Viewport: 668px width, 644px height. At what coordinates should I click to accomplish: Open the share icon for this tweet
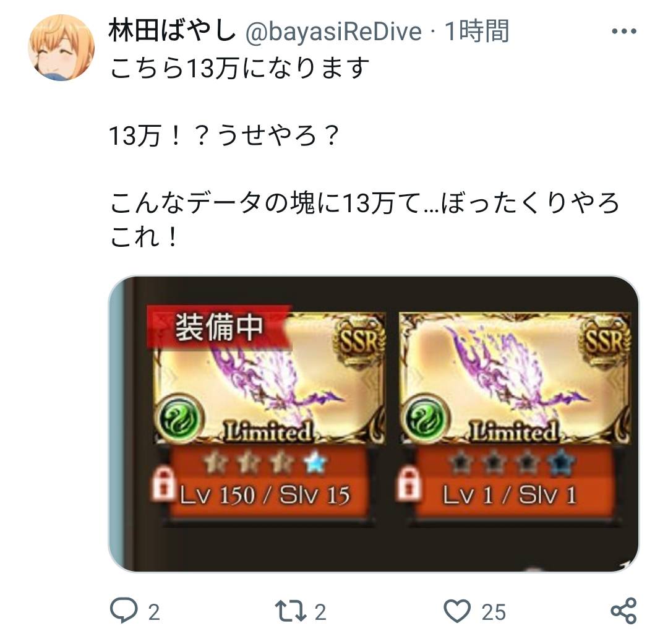point(623,611)
